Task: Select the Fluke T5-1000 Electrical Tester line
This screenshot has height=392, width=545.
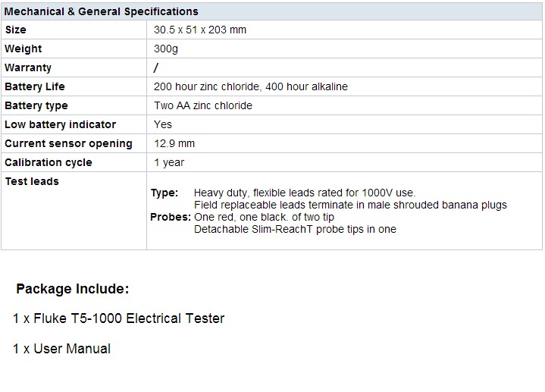Action: coord(119,318)
